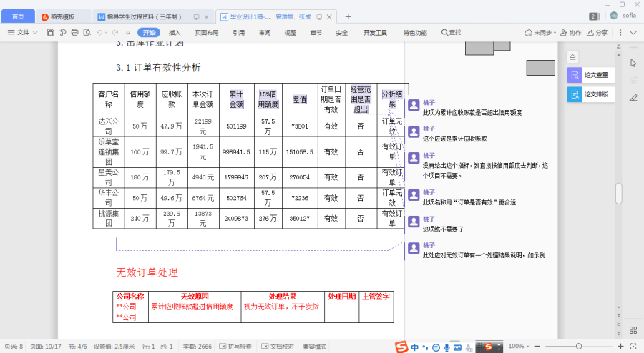Toggle spelling check in status bar
Viewport: 644px width, 353px height.
pyautogui.click(x=235, y=347)
